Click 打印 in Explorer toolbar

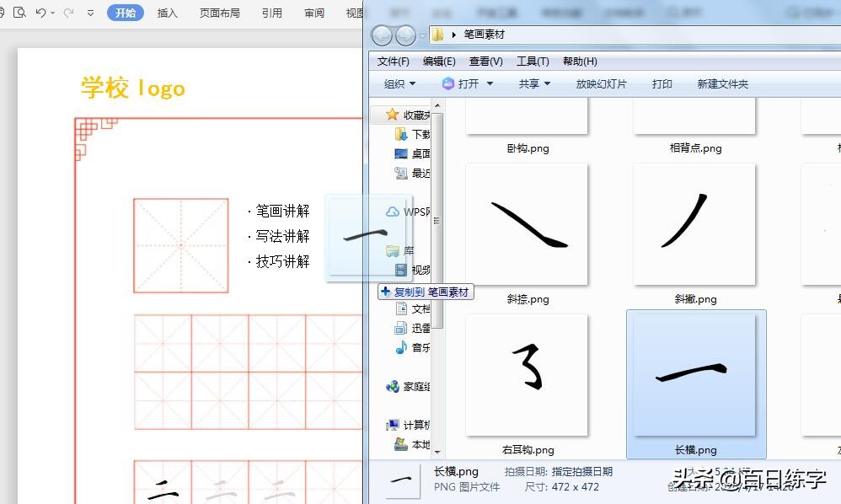point(662,83)
